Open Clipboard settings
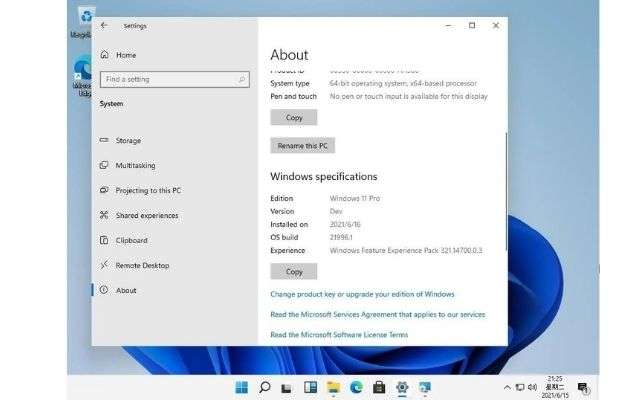 tap(131, 240)
